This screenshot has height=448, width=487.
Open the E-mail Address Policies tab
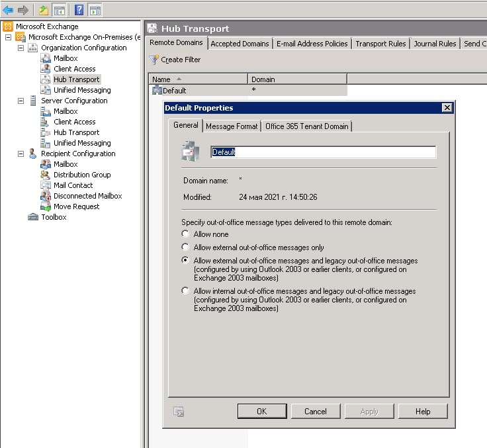tap(312, 44)
